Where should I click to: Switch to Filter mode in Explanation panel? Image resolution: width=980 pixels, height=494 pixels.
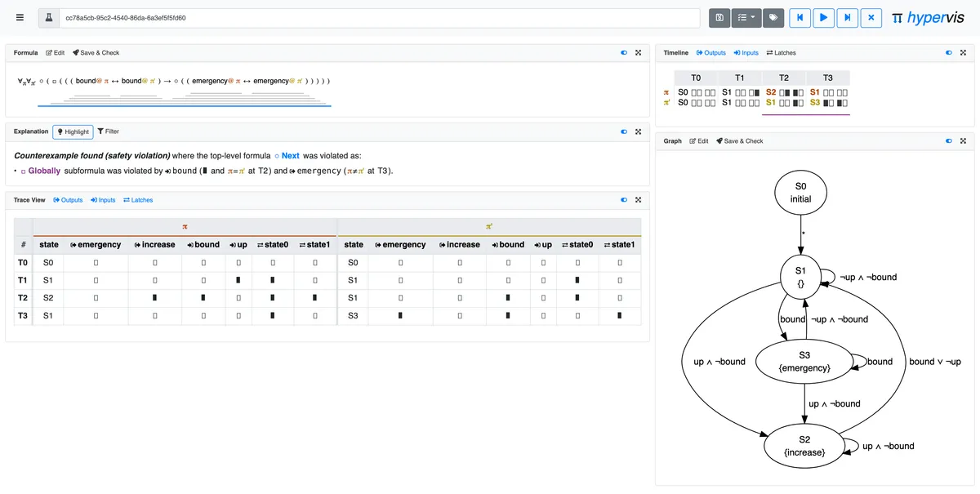[x=109, y=131]
